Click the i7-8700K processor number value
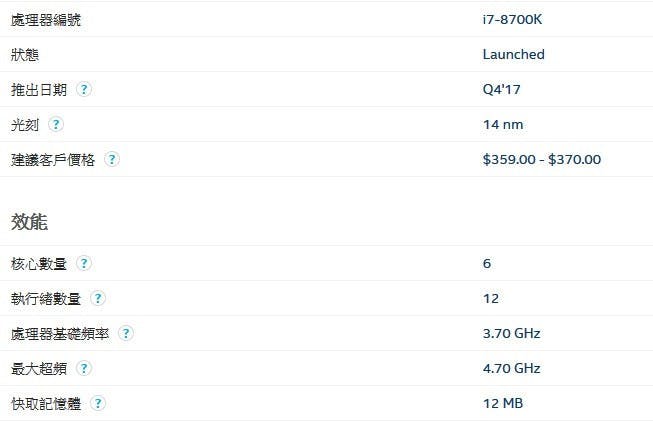 [512, 19]
